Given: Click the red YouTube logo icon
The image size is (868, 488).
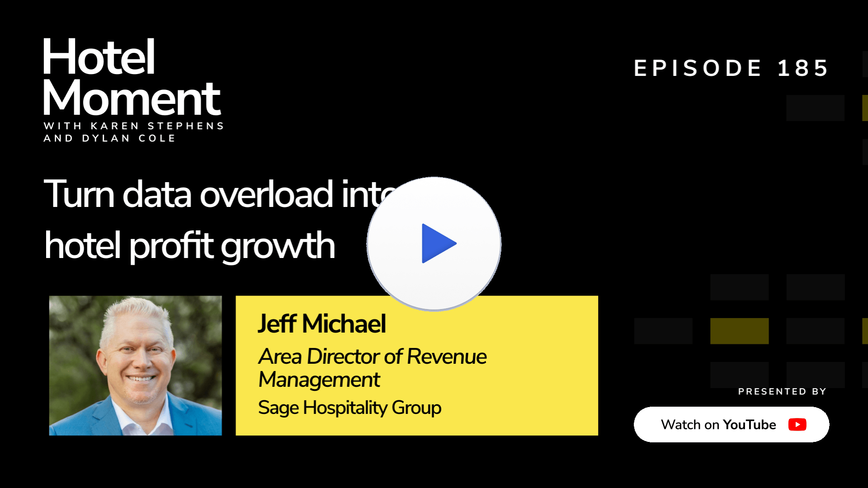Looking at the screenshot, I should pos(797,425).
